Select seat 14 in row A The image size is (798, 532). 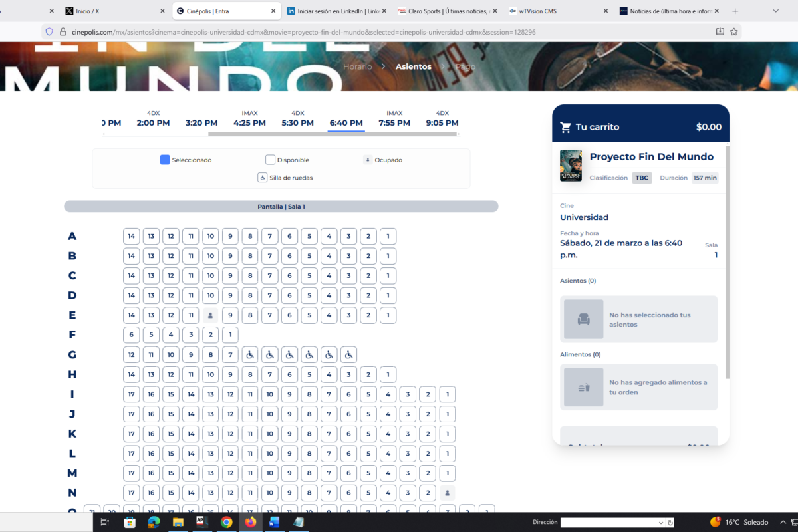click(132, 236)
